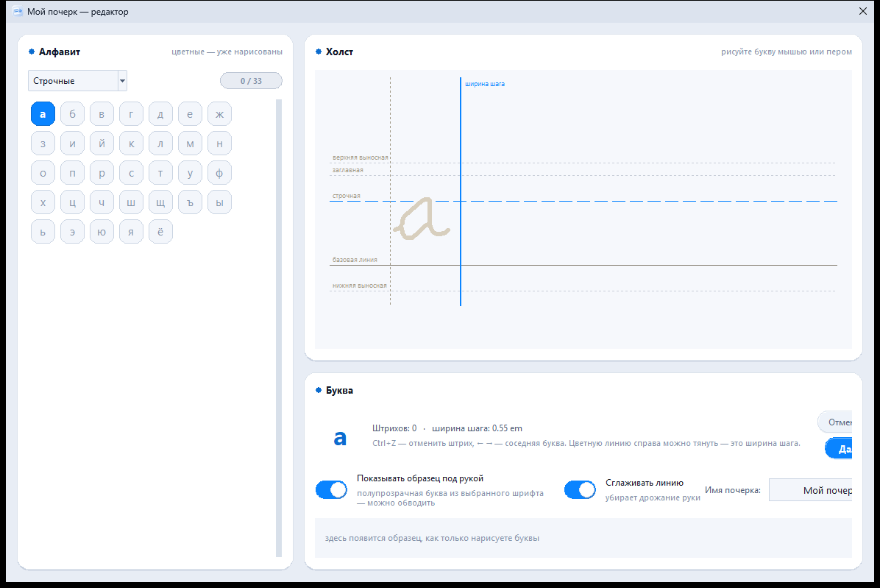This screenshot has width=880, height=588.
Task: Select the letter «а» in the alphabet
Action: [43, 114]
